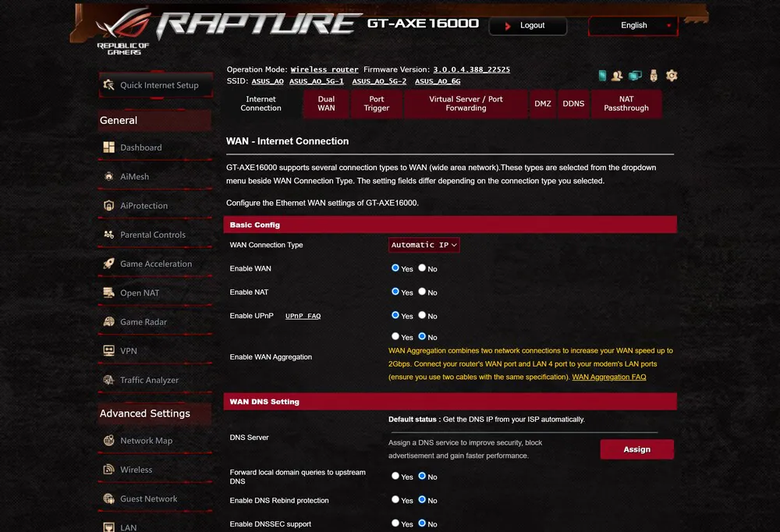
Task: Open the Dashboard menu item
Action: click(x=155, y=147)
